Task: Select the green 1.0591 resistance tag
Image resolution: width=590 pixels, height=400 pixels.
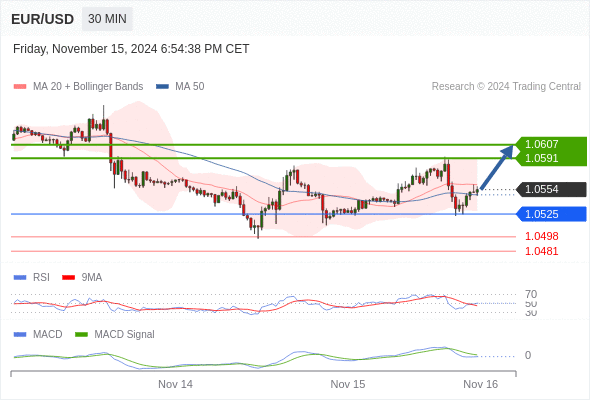Action: click(551, 158)
